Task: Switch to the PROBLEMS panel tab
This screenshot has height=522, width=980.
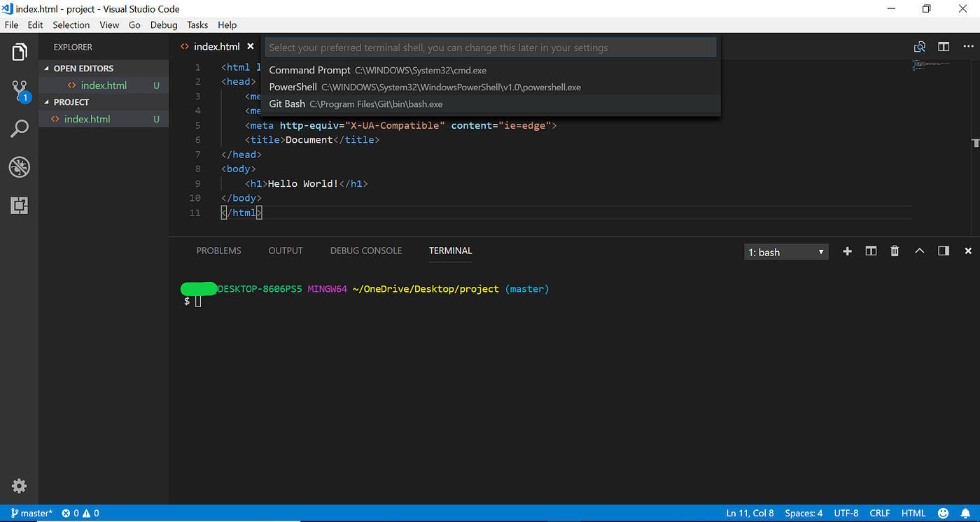Action: click(x=218, y=251)
